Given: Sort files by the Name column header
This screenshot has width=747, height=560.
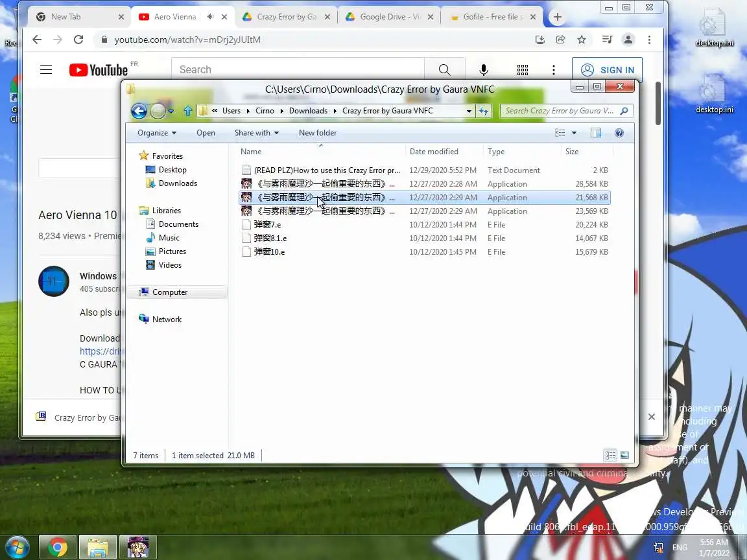Looking at the screenshot, I should click(x=321, y=152).
